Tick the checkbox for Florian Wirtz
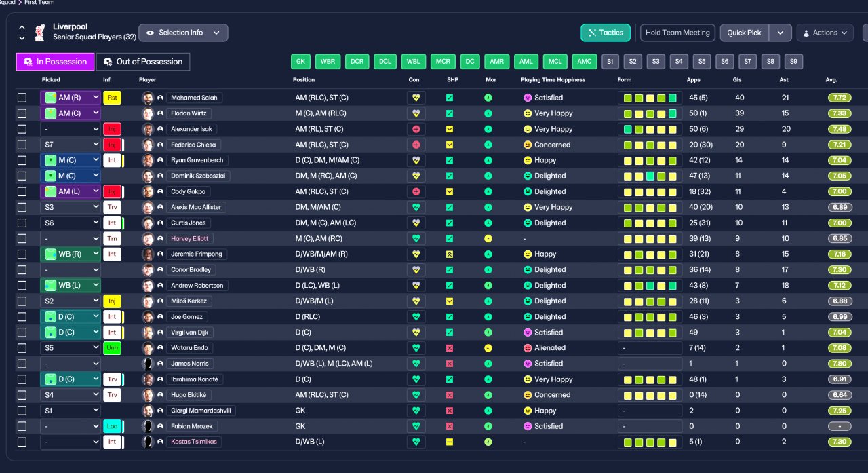The image size is (868, 473). tap(22, 113)
